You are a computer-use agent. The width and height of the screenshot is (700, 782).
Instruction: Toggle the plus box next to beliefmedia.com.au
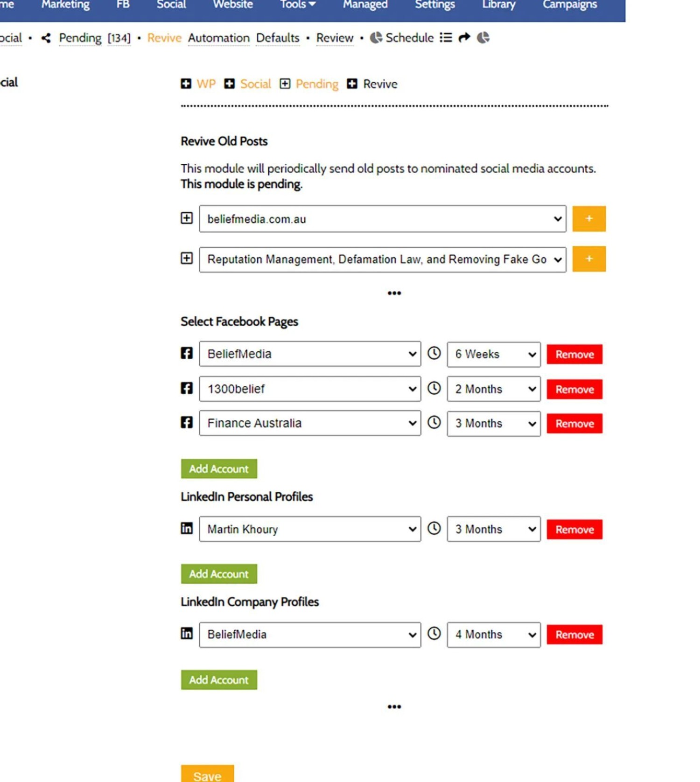click(x=187, y=218)
